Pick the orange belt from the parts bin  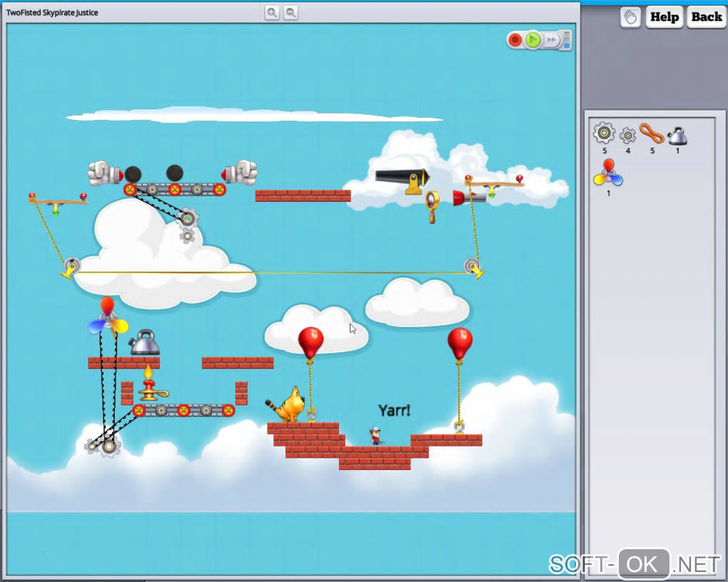[652, 133]
